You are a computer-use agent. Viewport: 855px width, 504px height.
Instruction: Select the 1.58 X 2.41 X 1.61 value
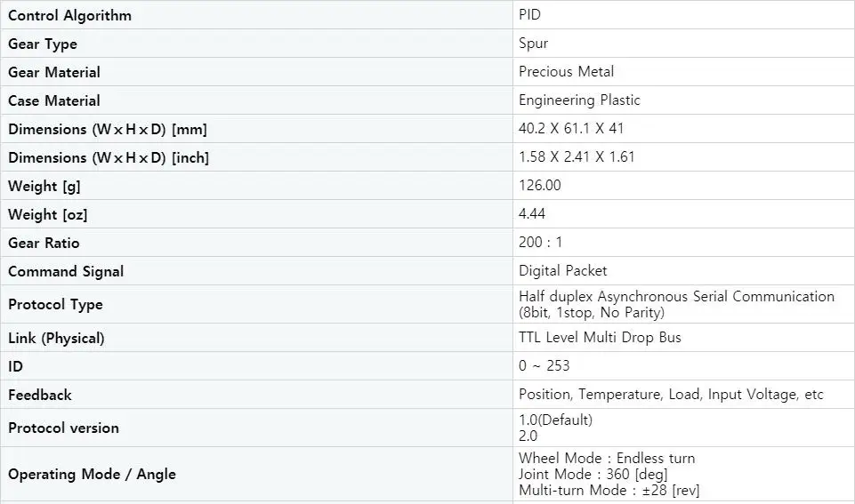pyautogui.click(x=577, y=156)
